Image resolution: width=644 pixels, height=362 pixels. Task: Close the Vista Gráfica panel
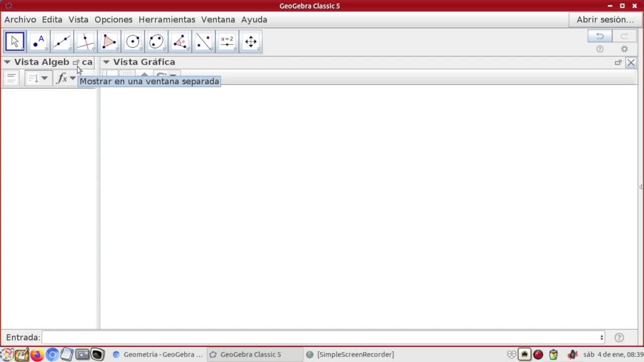click(631, 62)
